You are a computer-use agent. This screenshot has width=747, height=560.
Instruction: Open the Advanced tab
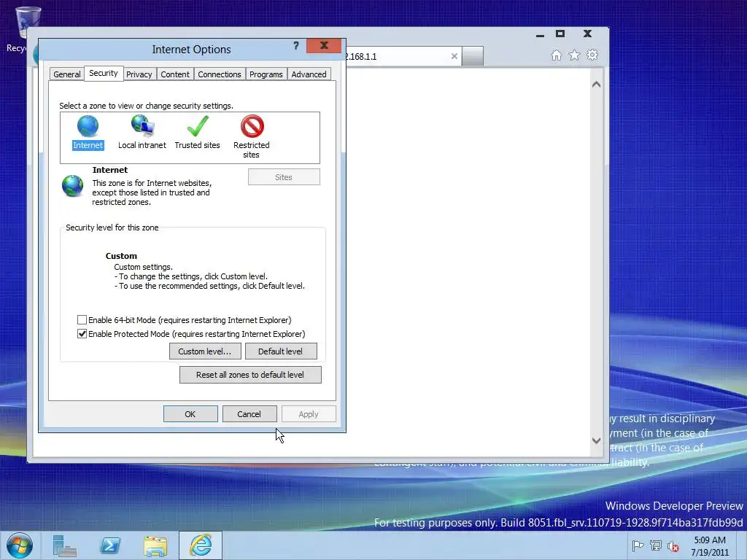point(309,74)
